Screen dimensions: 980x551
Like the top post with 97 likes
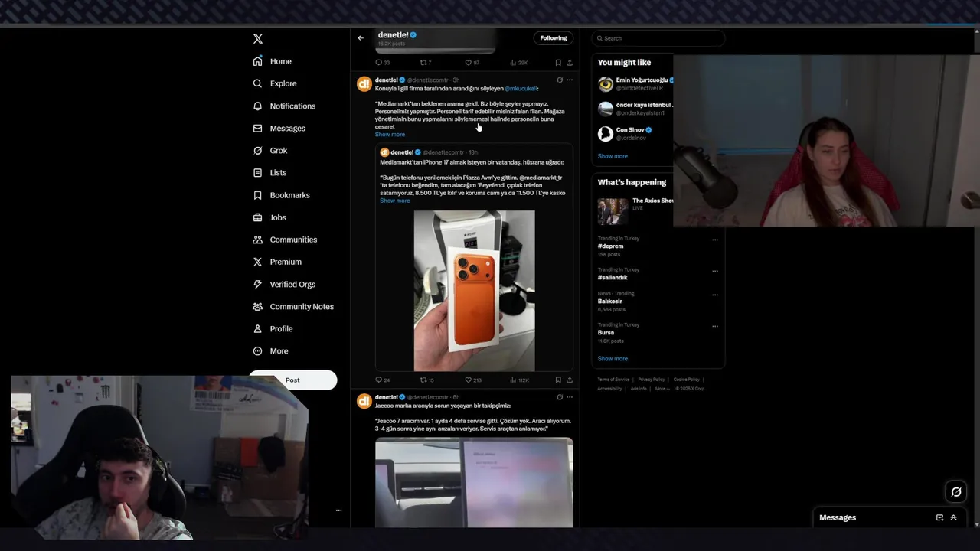point(472,63)
